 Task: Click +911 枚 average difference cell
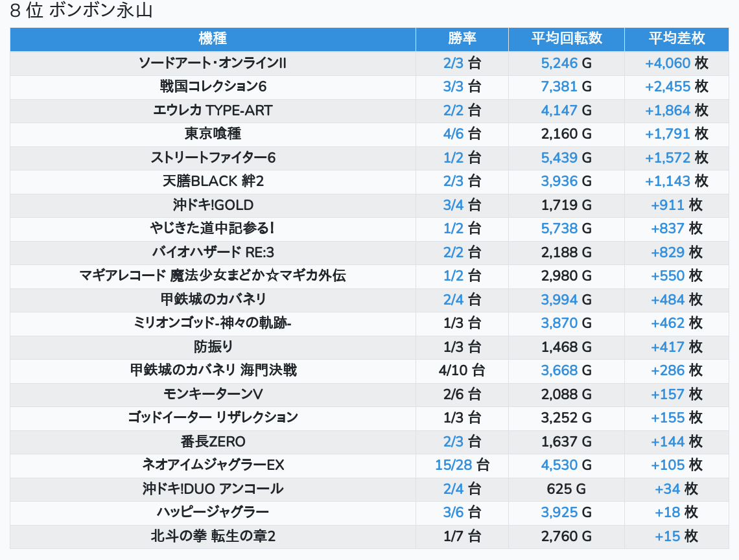pos(676,205)
